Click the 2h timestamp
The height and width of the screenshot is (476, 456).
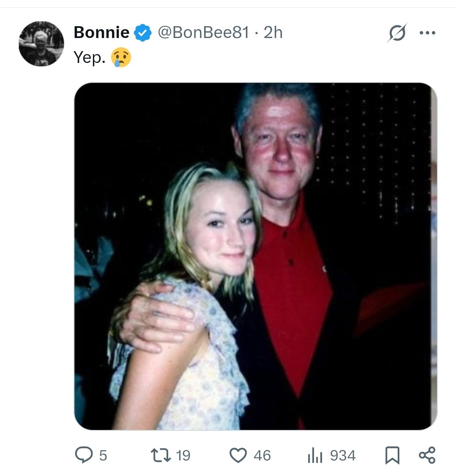click(x=273, y=33)
